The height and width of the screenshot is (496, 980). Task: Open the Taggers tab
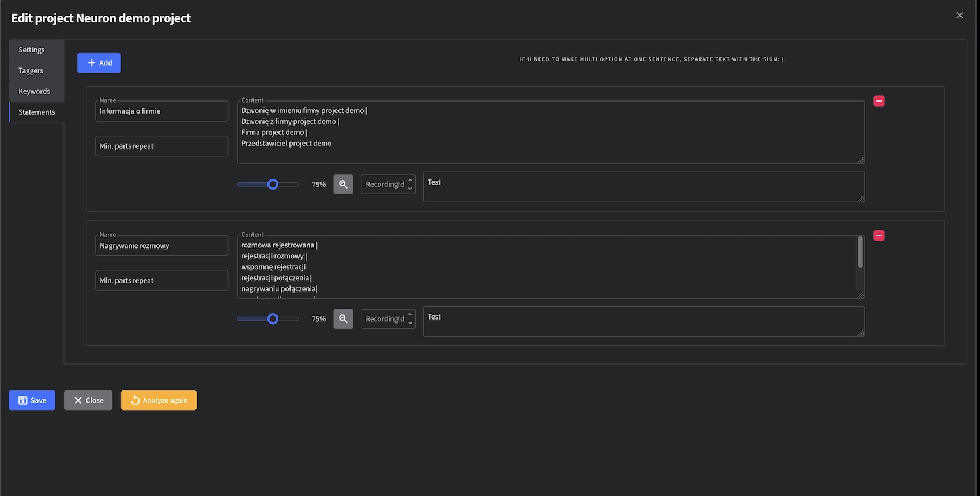pos(31,70)
